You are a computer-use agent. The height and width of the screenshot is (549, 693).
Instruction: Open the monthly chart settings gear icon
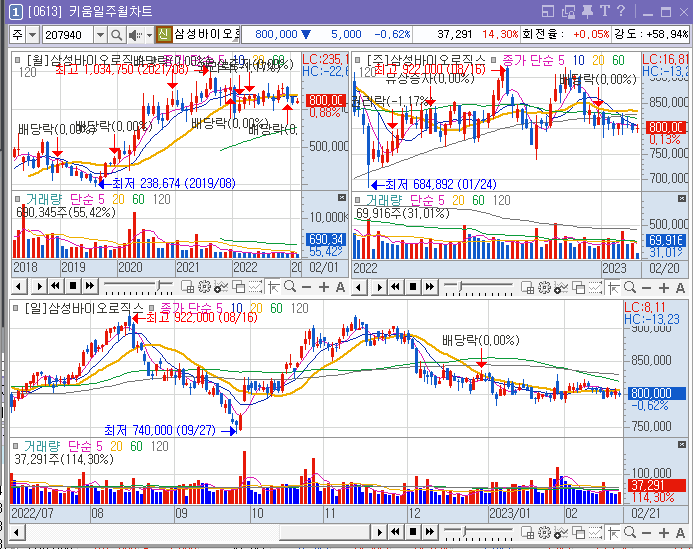point(204,287)
